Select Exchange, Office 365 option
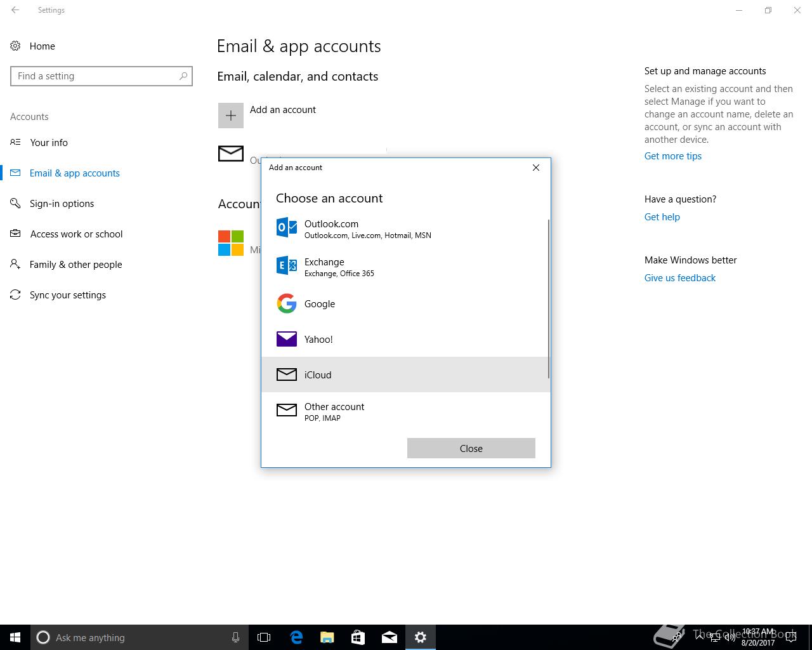Screen dimensions: 812x650 tap(405, 267)
